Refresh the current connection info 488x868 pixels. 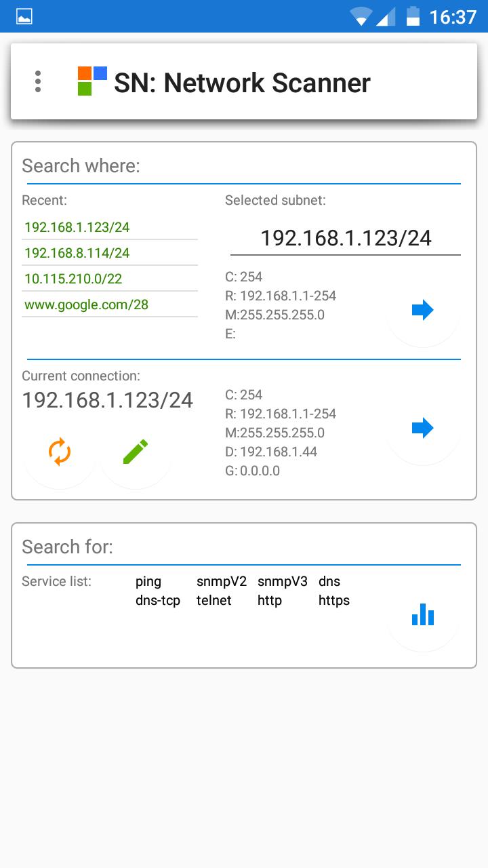(x=60, y=452)
